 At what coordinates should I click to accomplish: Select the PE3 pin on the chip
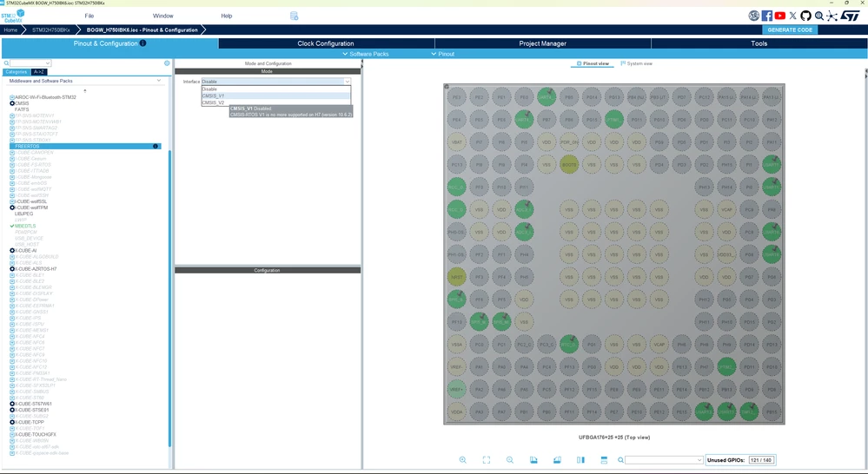[456, 96]
